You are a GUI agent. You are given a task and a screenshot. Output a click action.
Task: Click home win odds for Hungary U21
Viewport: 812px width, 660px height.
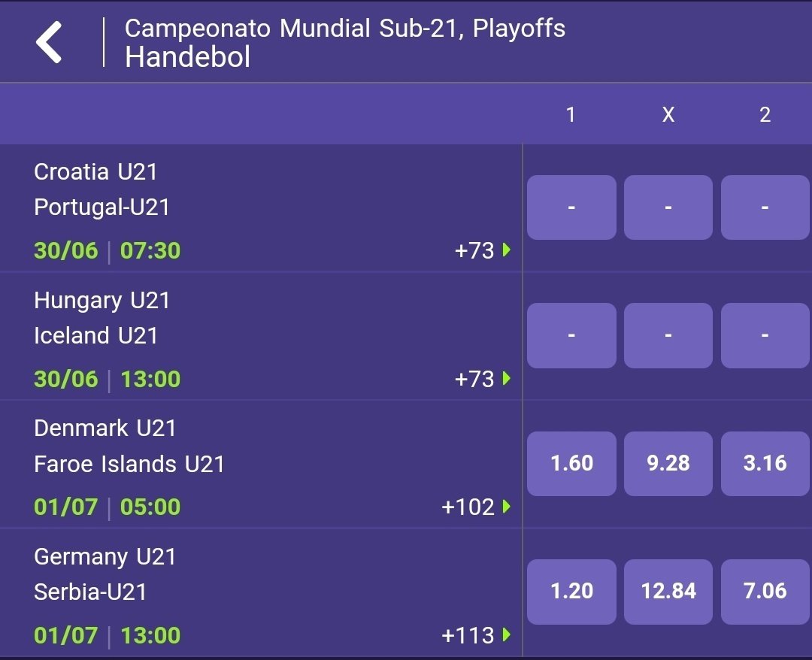click(x=571, y=335)
